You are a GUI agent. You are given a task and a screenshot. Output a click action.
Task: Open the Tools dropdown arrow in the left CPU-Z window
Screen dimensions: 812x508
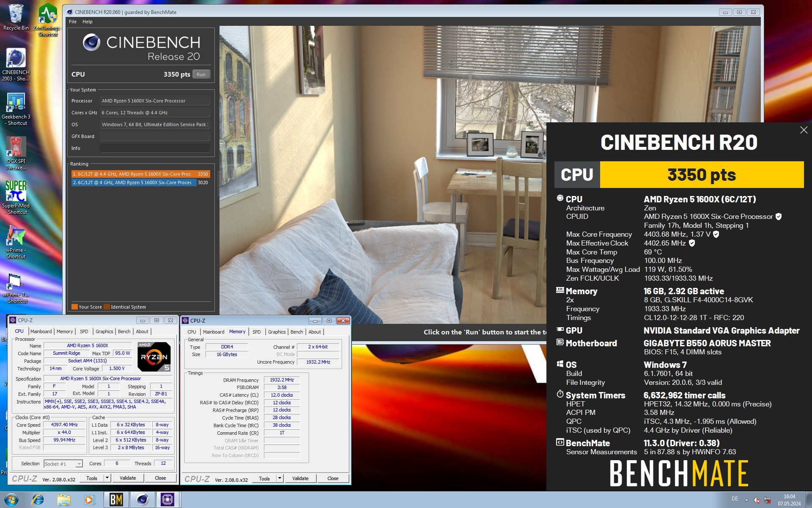107,478
